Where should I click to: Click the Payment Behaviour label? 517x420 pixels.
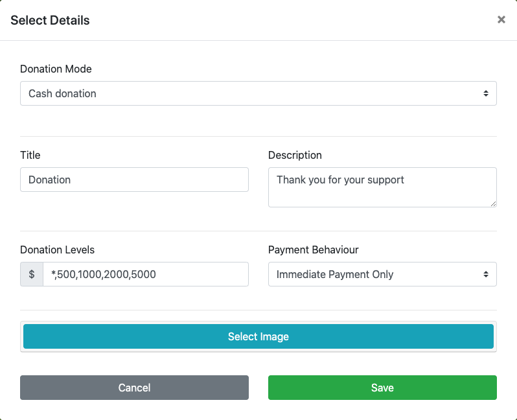313,250
